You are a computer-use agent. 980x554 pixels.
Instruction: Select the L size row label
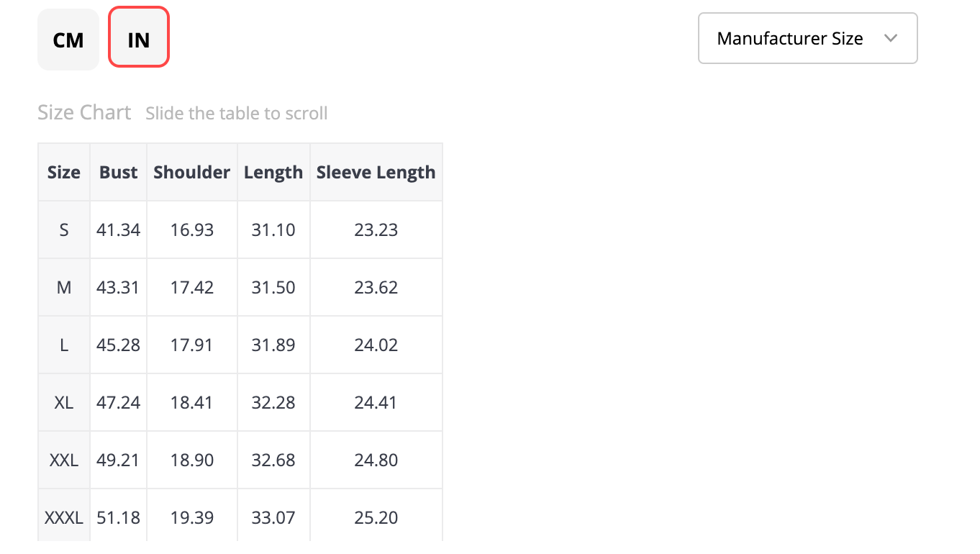click(x=64, y=345)
